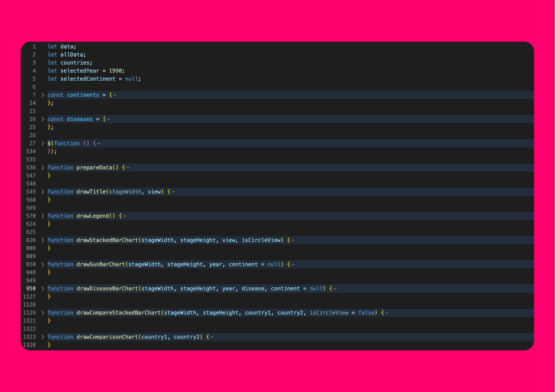The height and width of the screenshot is (392, 555).
Task: Click the isCircleView parameter in drawStackedBarChart
Action: coord(261,240)
